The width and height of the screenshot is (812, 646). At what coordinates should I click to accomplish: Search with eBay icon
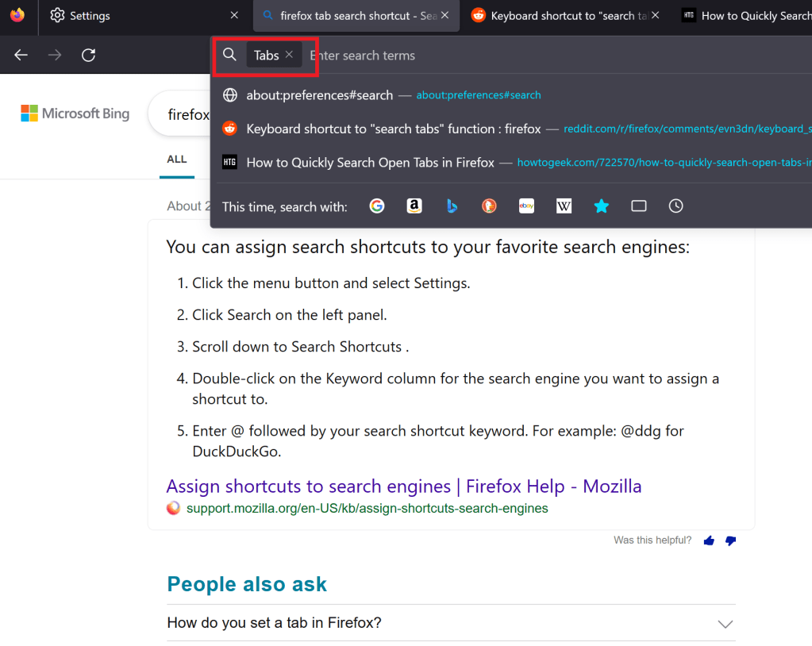(526, 206)
